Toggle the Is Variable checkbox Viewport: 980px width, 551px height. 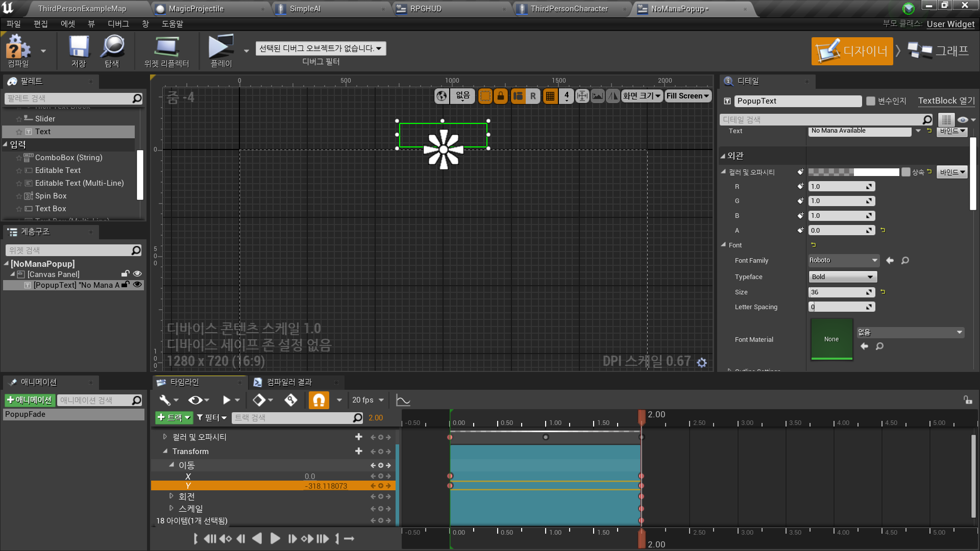tap(871, 101)
